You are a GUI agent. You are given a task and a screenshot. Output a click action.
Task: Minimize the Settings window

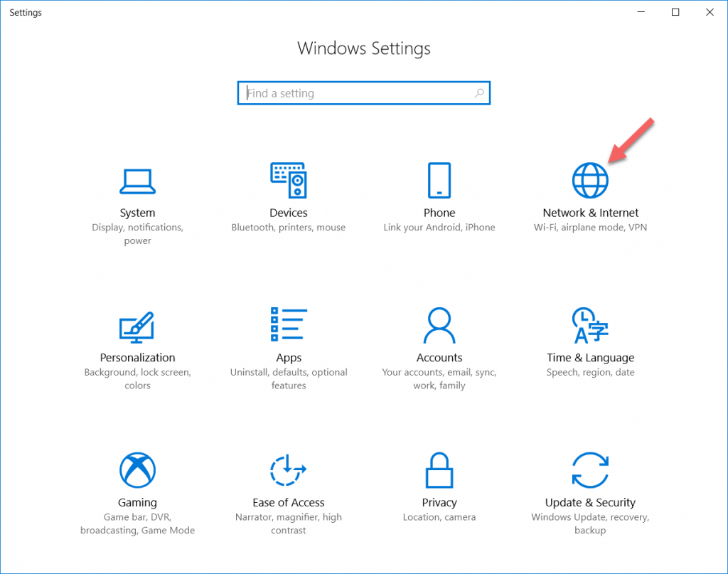pos(641,12)
